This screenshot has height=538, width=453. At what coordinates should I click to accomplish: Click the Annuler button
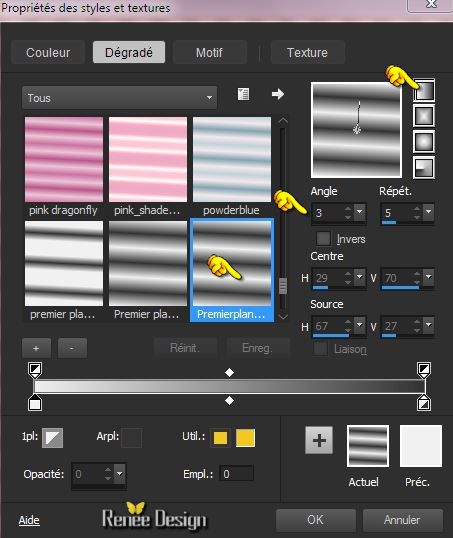(402, 520)
